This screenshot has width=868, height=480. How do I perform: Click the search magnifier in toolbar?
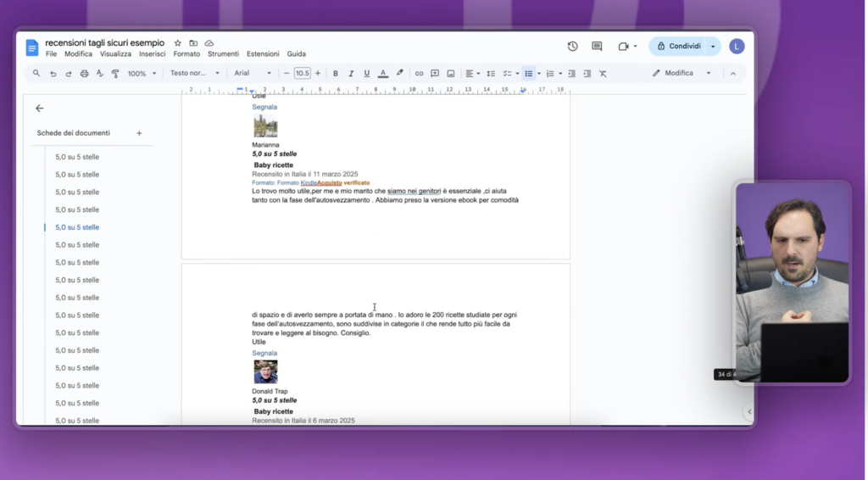pyautogui.click(x=36, y=73)
